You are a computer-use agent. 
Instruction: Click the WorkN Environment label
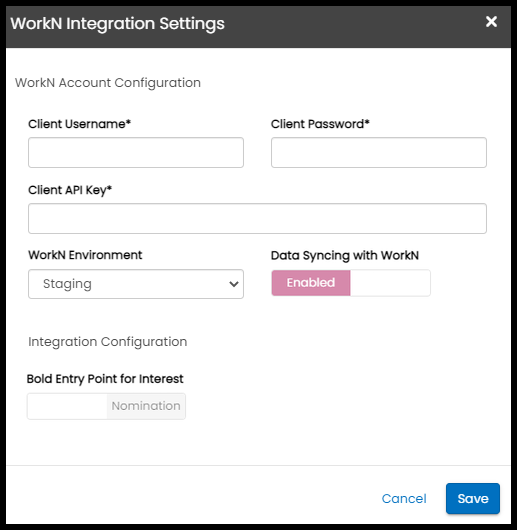(85, 255)
